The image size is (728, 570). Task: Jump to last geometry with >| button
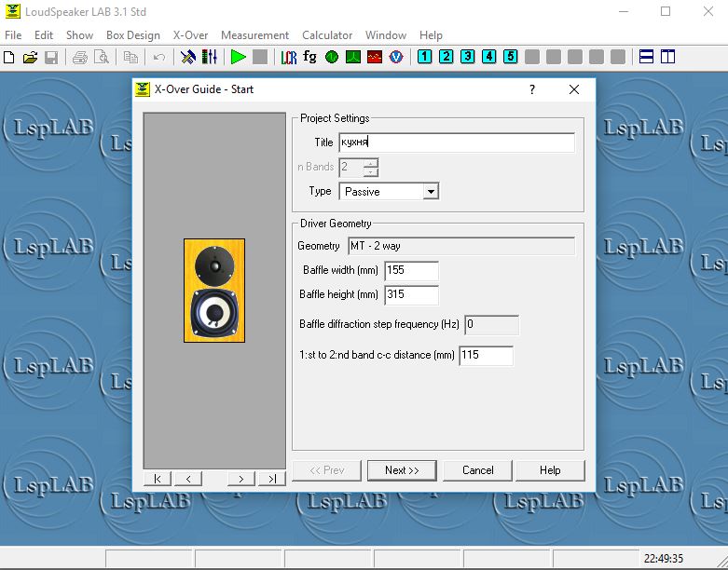point(272,479)
